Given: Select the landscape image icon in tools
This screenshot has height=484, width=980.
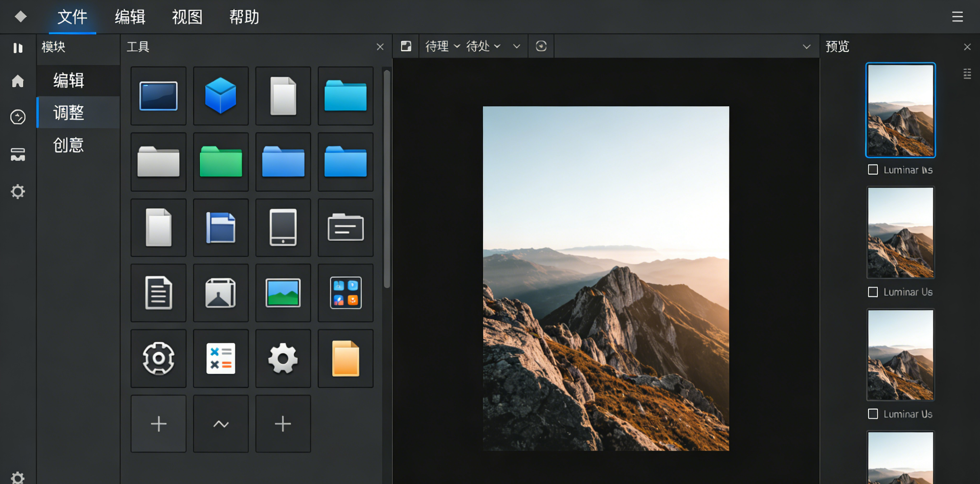Looking at the screenshot, I should coord(283,293).
